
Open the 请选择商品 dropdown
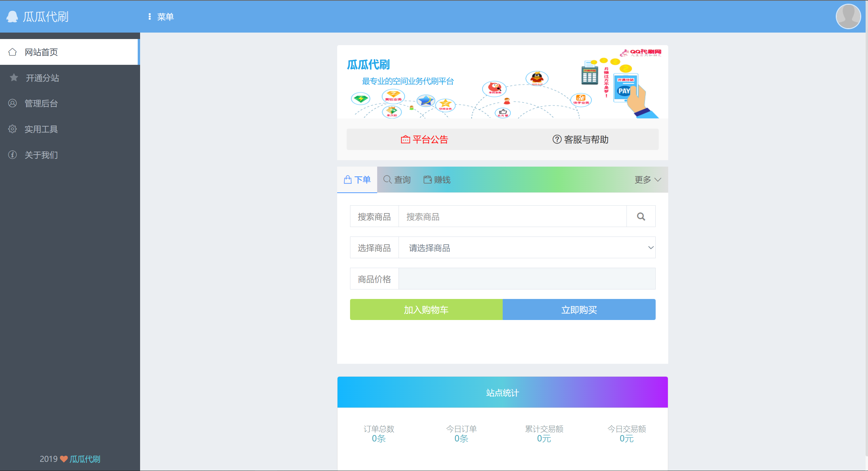[527, 248]
